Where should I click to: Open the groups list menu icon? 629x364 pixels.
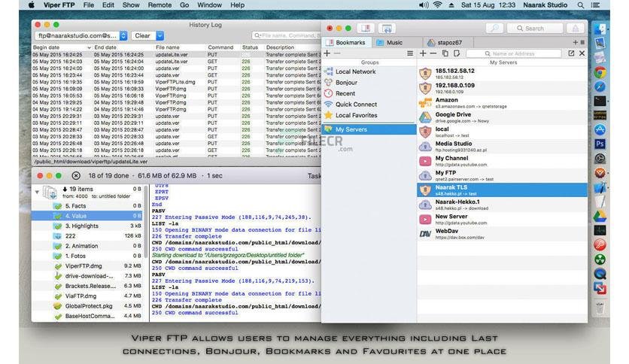pos(409,53)
